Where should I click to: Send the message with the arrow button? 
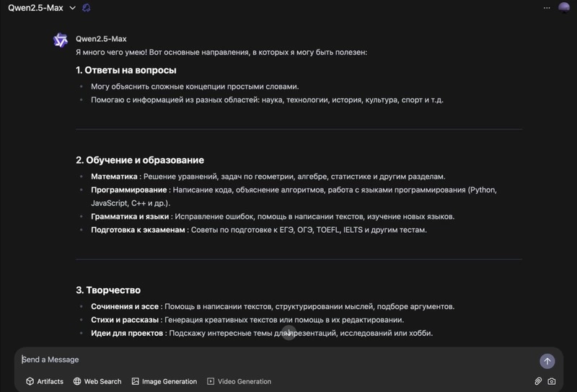(x=547, y=361)
